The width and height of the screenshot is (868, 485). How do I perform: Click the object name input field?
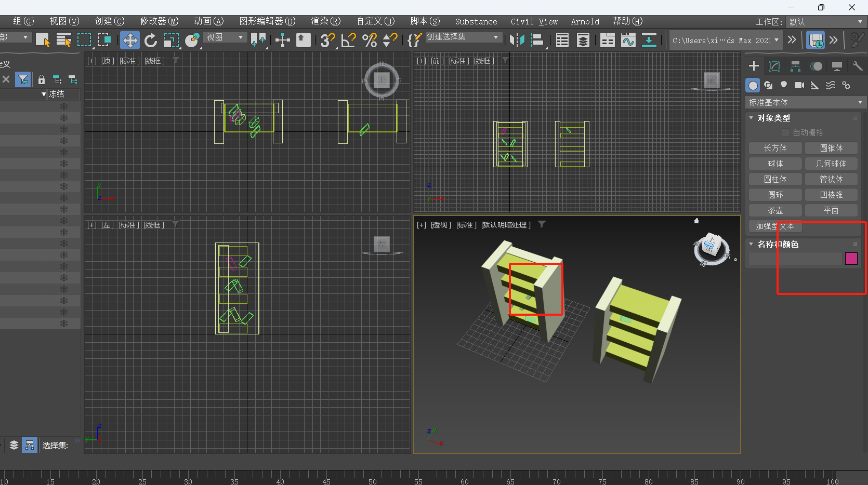coord(795,259)
